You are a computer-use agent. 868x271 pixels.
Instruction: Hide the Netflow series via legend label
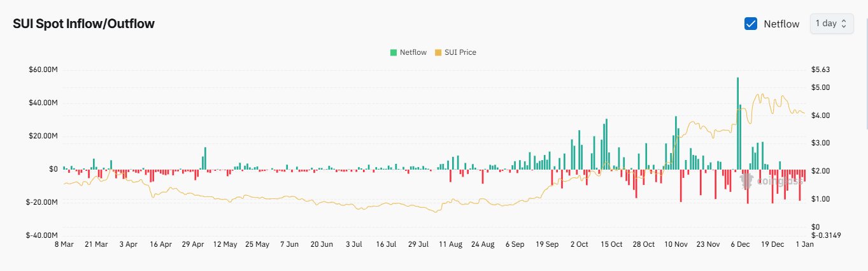(413, 52)
